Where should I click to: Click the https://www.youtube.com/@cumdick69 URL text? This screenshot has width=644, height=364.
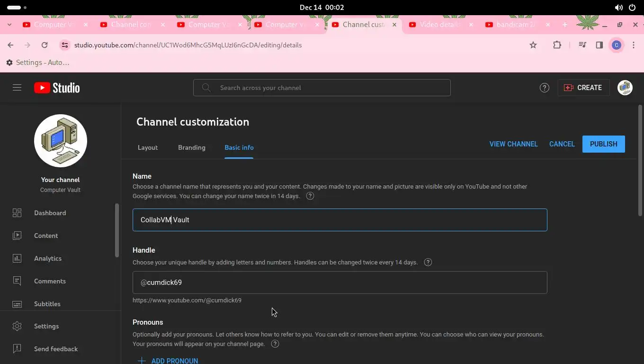(x=187, y=300)
